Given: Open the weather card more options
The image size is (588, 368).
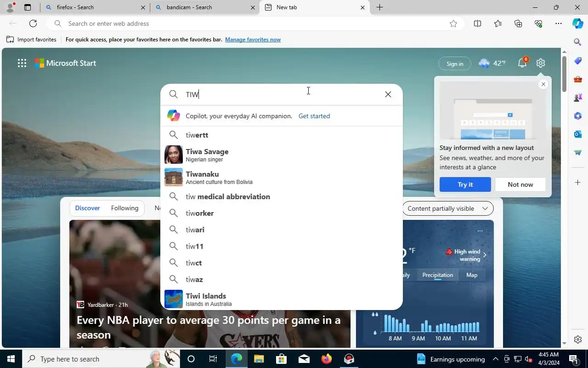Looking at the screenshot, I should pyautogui.click(x=480, y=231).
